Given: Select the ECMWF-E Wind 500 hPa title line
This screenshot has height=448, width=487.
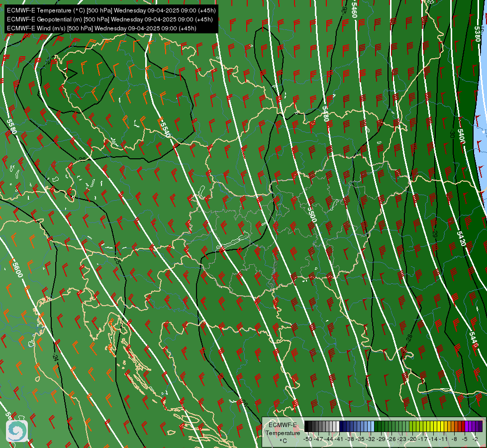Looking at the screenshot, I should click(101, 28).
